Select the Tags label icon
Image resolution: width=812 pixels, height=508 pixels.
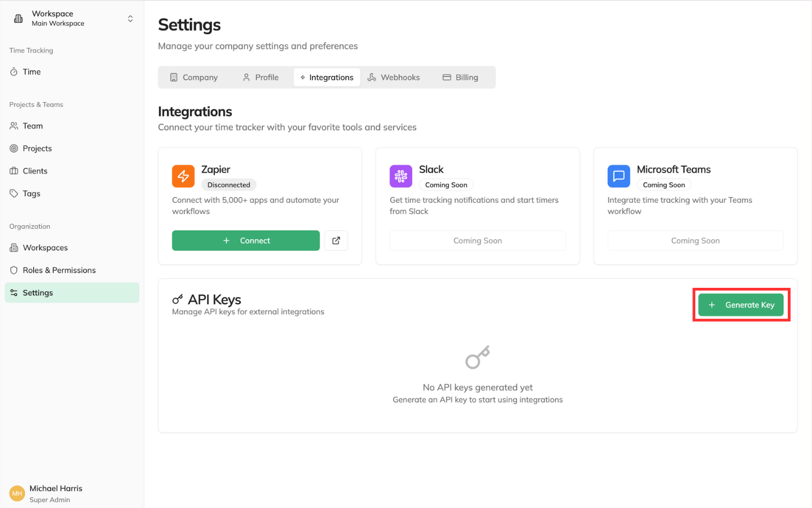(12, 193)
